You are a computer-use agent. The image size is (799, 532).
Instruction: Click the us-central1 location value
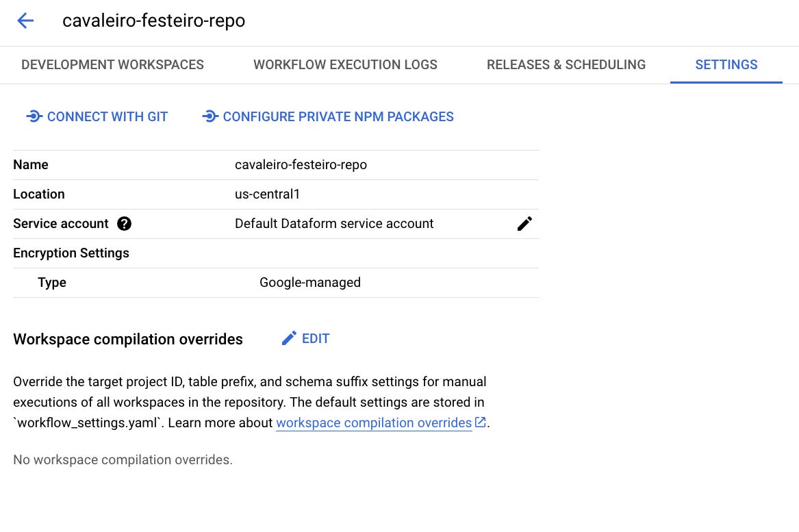click(268, 194)
